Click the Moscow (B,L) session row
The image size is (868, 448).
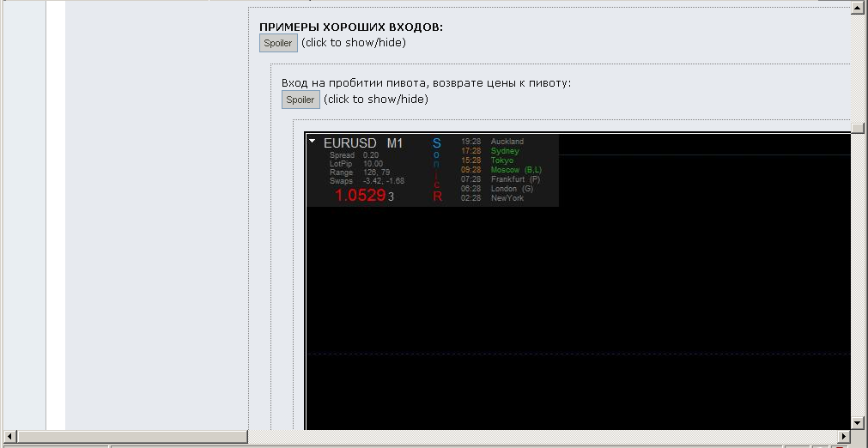[501, 170]
